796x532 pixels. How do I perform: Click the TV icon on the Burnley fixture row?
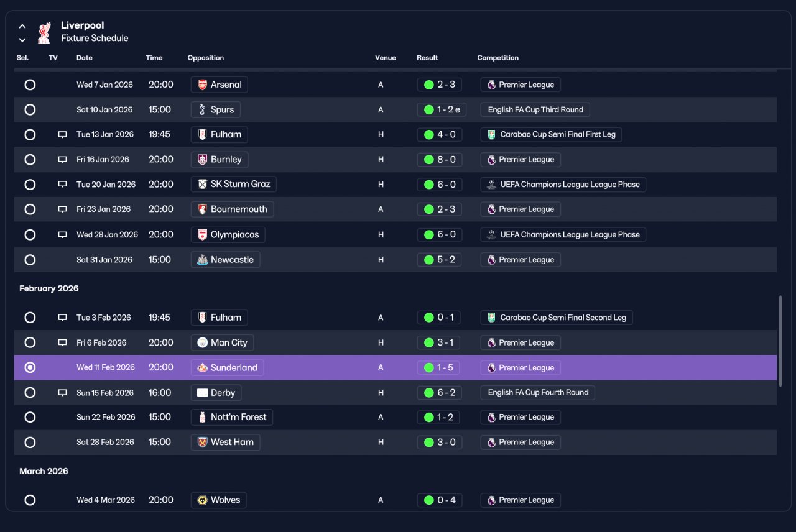(x=62, y=160)
